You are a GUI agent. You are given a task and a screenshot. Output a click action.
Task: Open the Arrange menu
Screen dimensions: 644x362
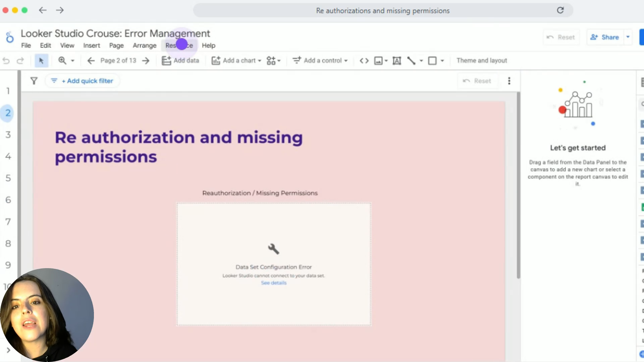tap(145, 46)
